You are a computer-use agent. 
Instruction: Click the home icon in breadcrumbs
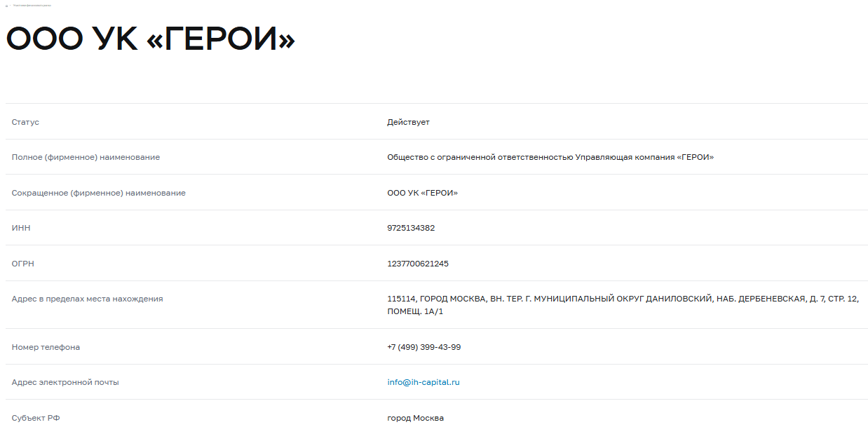pos(6,6)
